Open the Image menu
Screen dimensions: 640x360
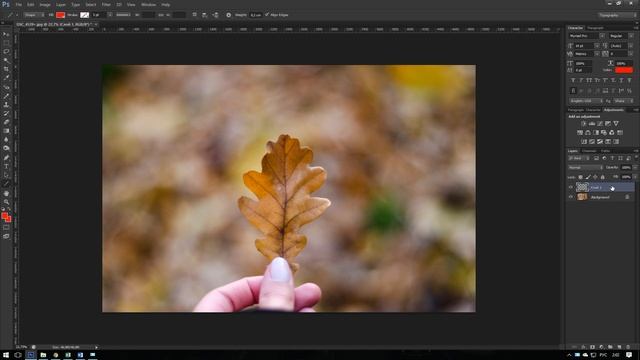(x=45, y=4)
